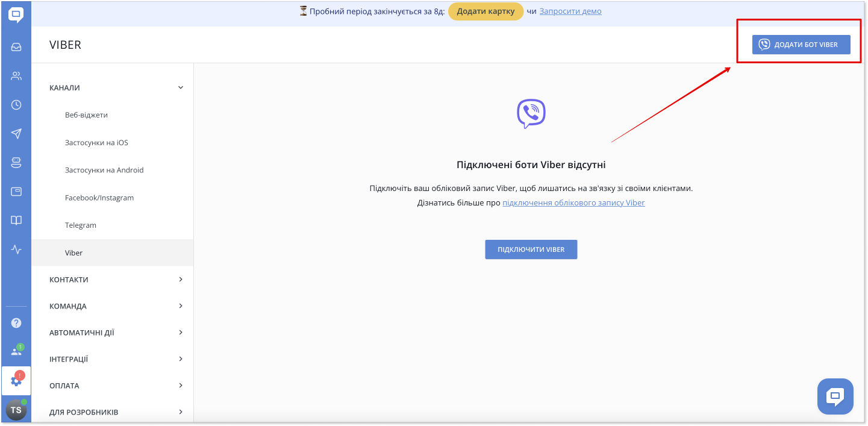Screen dimensions: 868x426
Task: Open the activity pulse reports icon
Action: 16,249
